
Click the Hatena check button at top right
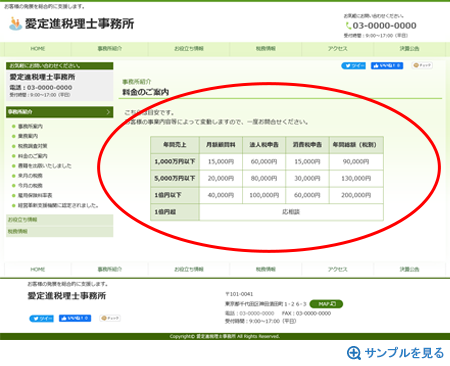(x=422, y=65)
